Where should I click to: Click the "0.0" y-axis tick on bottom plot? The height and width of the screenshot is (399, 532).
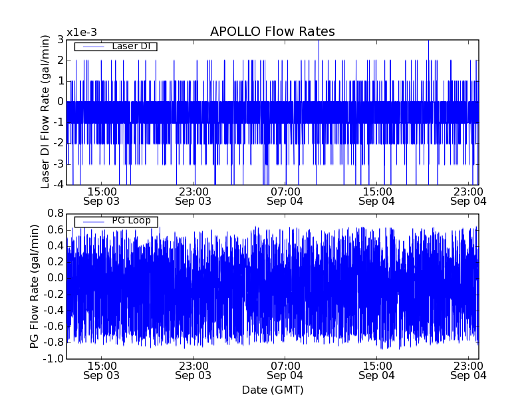click(55, 278)
